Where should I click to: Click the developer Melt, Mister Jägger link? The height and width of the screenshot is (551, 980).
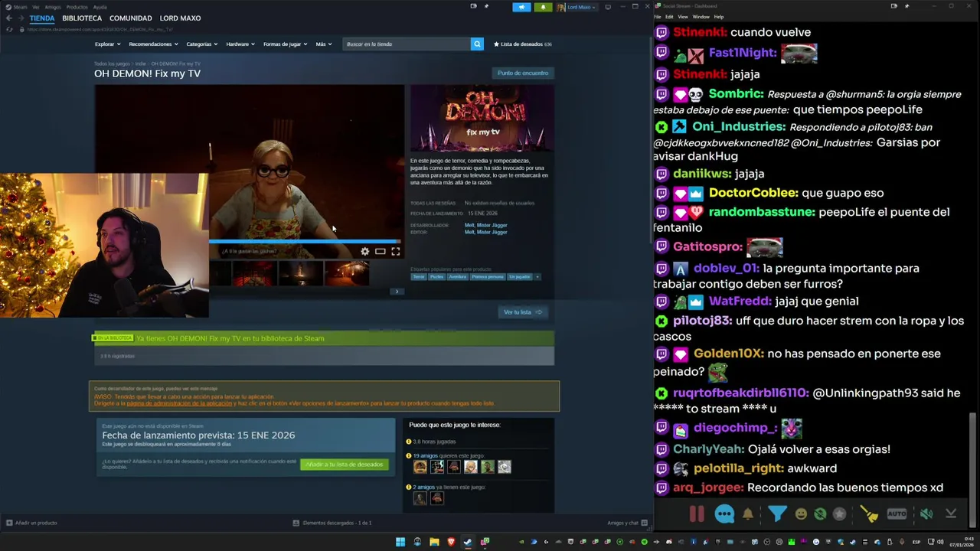tap(485, 225)
